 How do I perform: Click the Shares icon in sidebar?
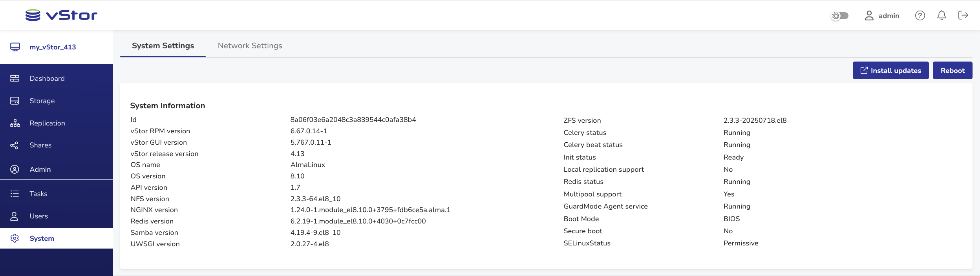coord(15,145)
